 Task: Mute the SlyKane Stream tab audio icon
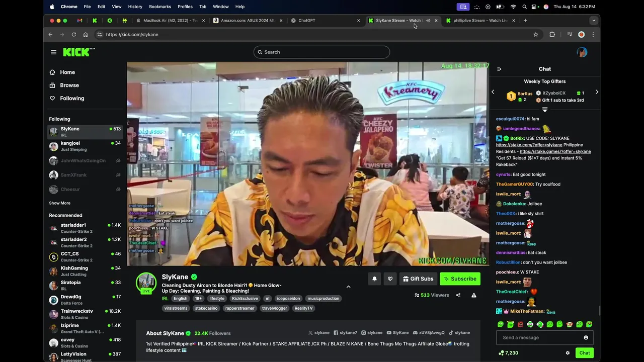pos(428,21)
